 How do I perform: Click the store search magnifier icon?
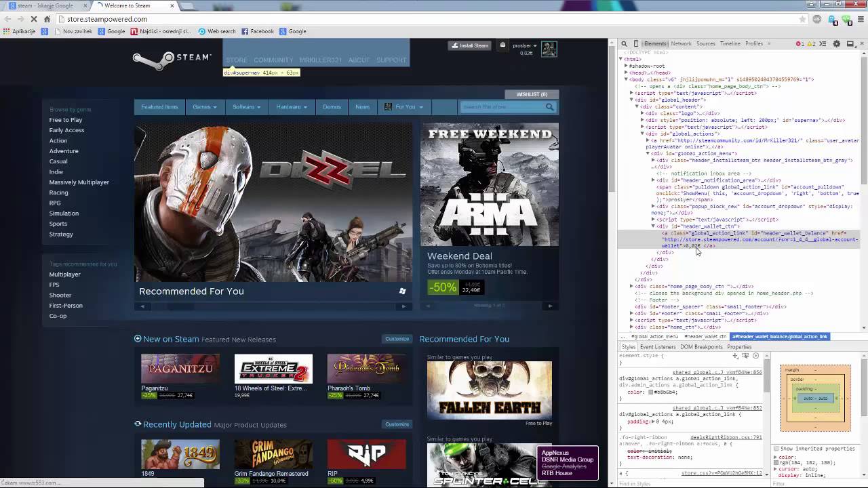550,106
